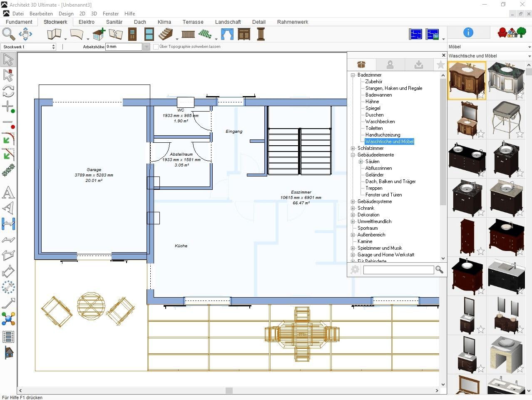Enable 'Über Topographie schweben lassen' checkbox

[156, 47]
